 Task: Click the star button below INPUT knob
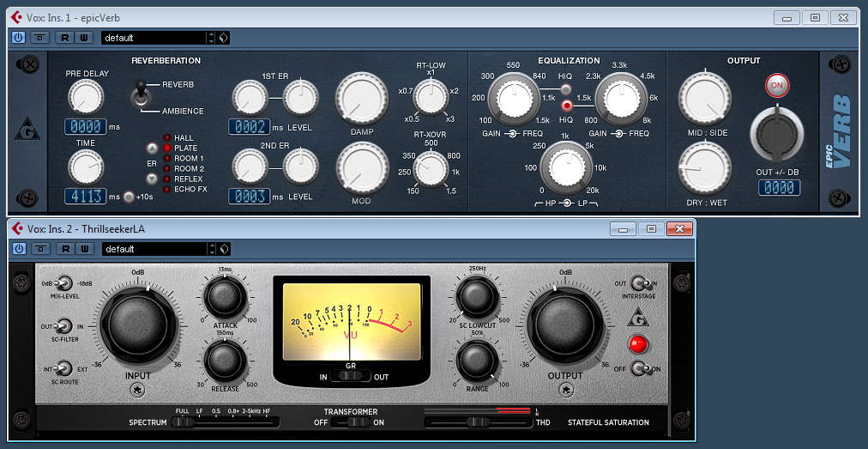pos(136,391)
